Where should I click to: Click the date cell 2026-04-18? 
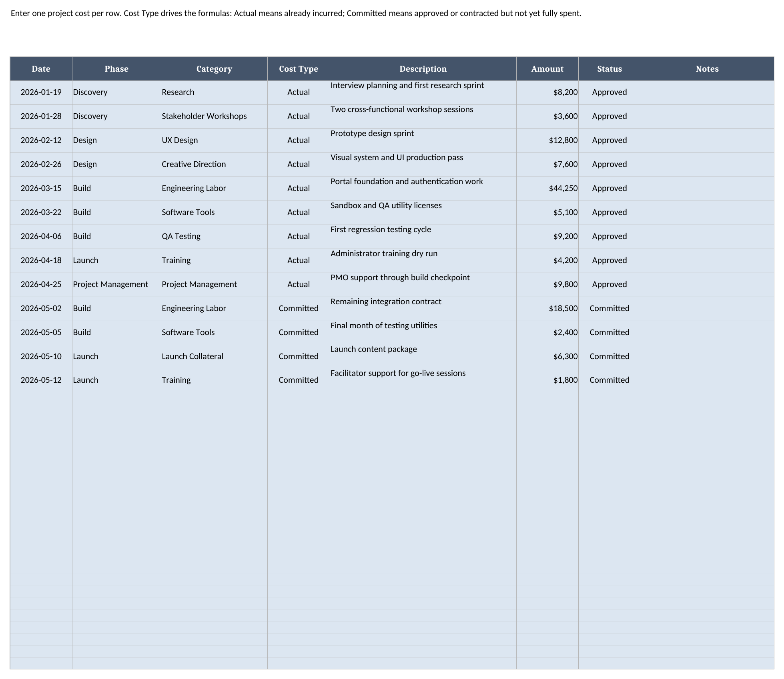coord(41,261)
